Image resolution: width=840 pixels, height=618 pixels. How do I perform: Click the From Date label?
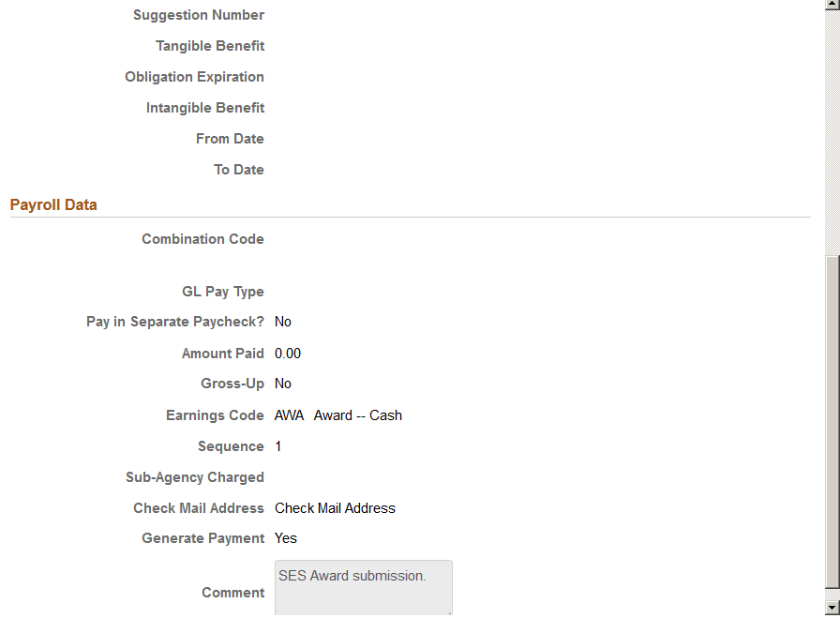pyautogui.click(x=230, y=138)
